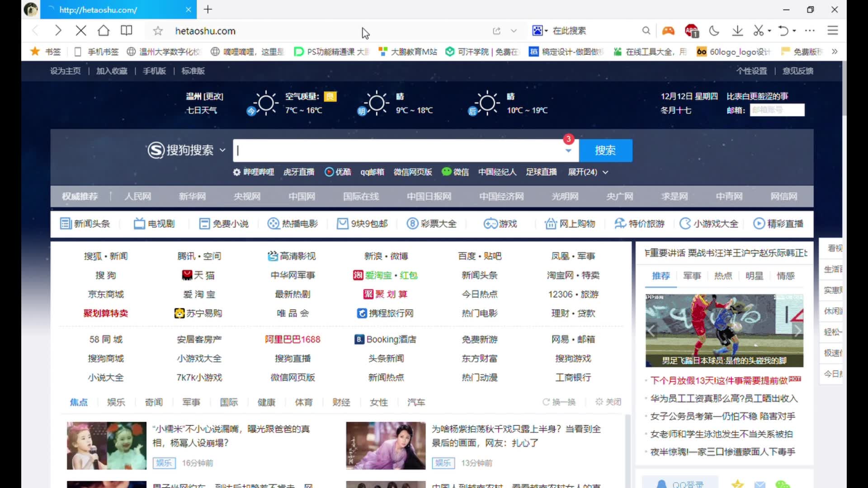This screenshot has height=488, width=868.
Task: Show more bookmarks chevron
Action: [x=835, y=52]
